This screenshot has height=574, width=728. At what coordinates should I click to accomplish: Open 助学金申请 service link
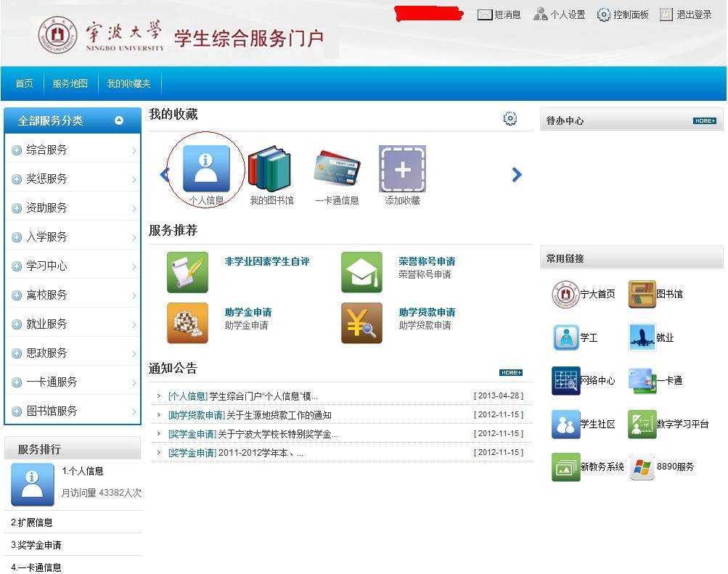pos(248,312)
